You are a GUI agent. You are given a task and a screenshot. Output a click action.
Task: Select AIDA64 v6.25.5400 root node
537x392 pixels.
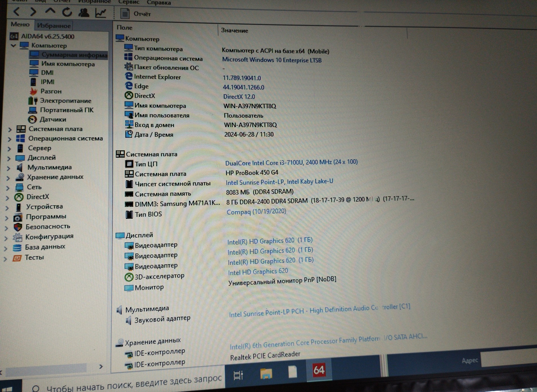click(47, 37)
